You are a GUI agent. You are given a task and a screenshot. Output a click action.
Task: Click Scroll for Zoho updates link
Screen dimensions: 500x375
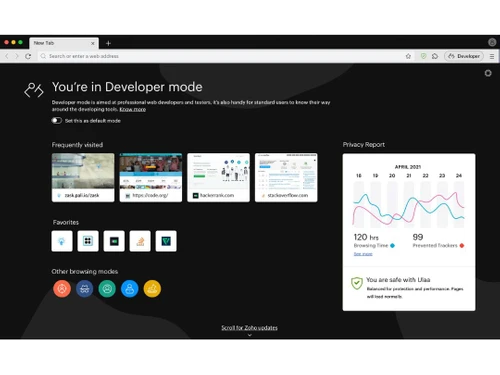[249, 328]
